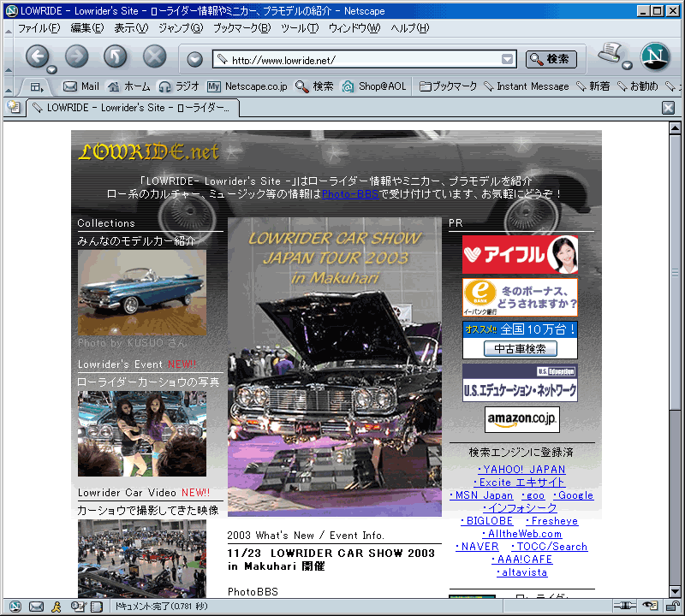Reload the page with the Reload button
Screen dimensions: 685x616
tap(116, 56)
